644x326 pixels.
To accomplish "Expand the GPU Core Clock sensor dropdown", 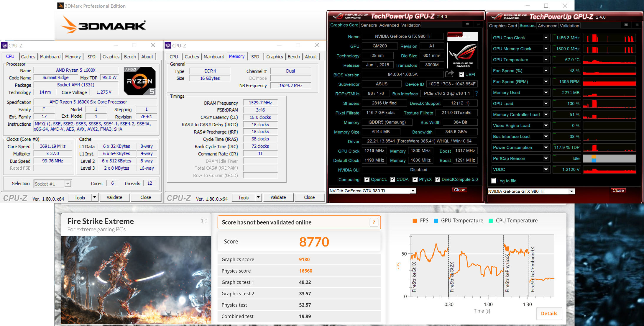I will tap(546, 38).
